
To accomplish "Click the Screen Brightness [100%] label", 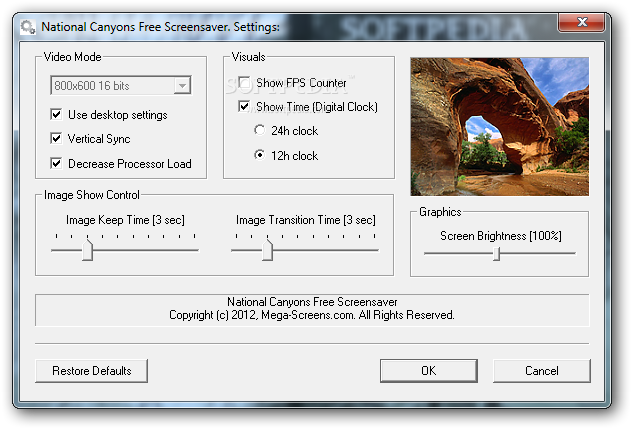I will [501, 236].
